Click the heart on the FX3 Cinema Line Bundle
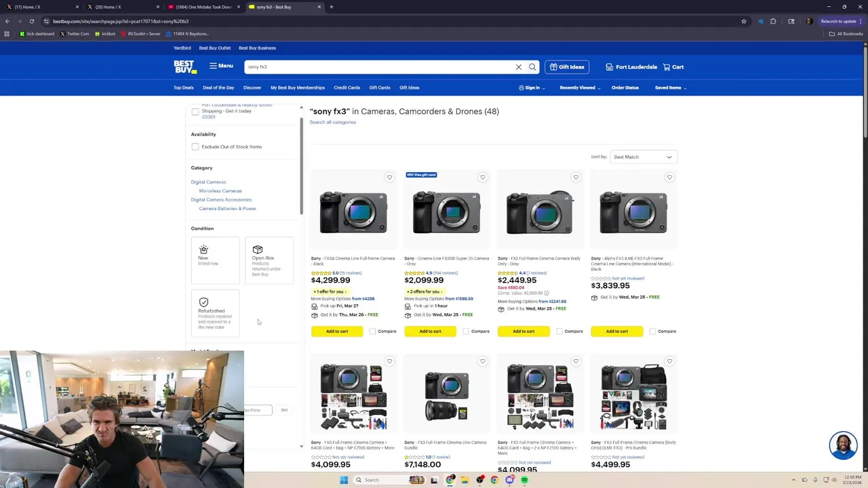 pyautogui.click(x=483, y=361)
